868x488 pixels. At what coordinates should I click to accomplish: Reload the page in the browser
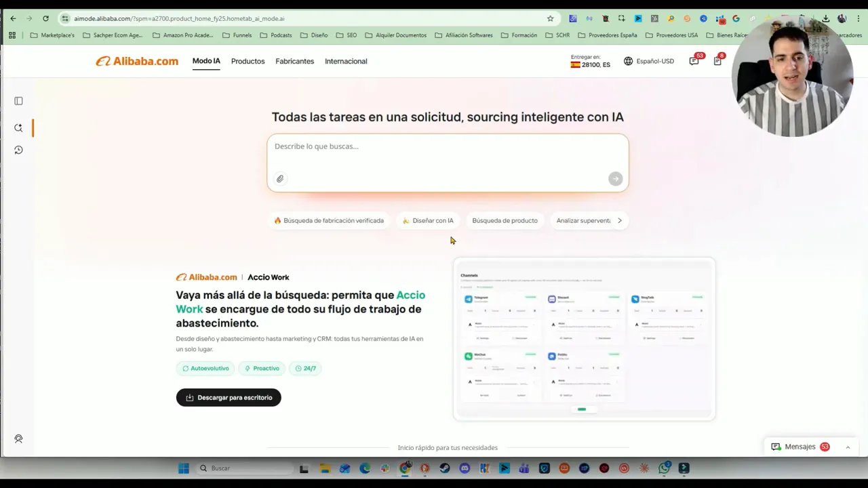tap(45, 18)
